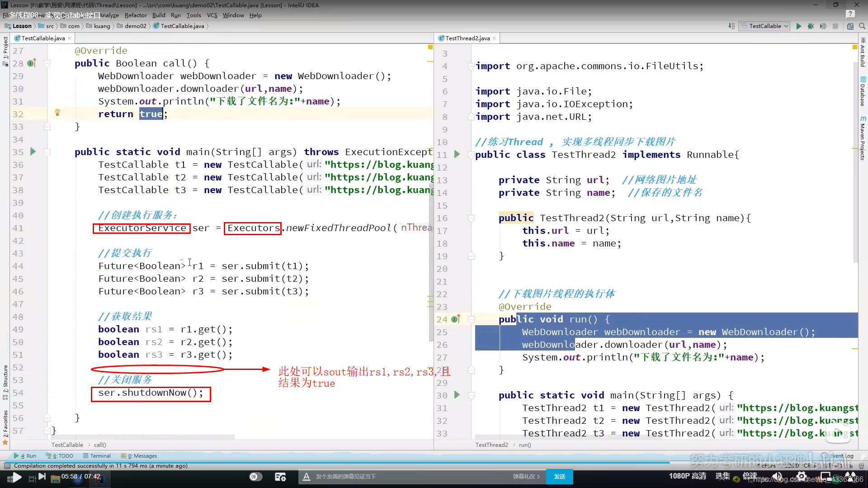Click run gutter arrow at TestThread2 main method
This screenshot has height=488, width=868.
[x=457, y=395]
